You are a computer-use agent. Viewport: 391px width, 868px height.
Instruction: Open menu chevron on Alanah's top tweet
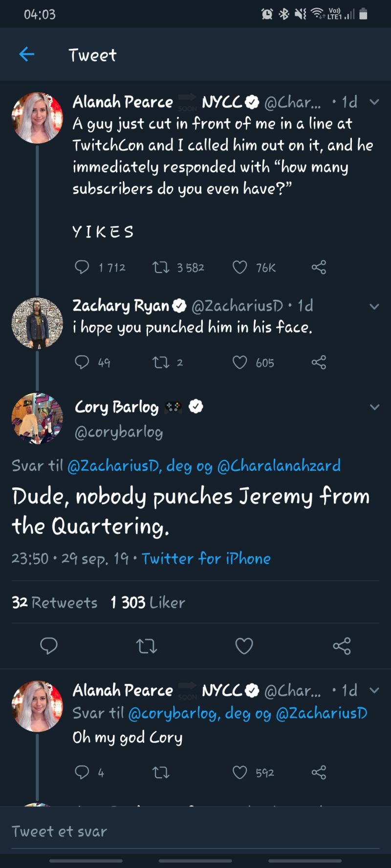pos(374,102)
